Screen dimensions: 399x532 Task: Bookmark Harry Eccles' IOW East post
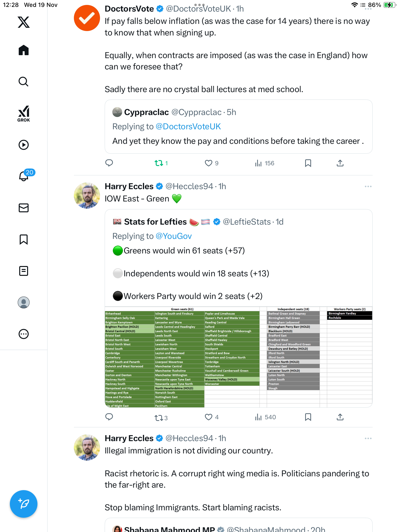click(x=308, y=417)
